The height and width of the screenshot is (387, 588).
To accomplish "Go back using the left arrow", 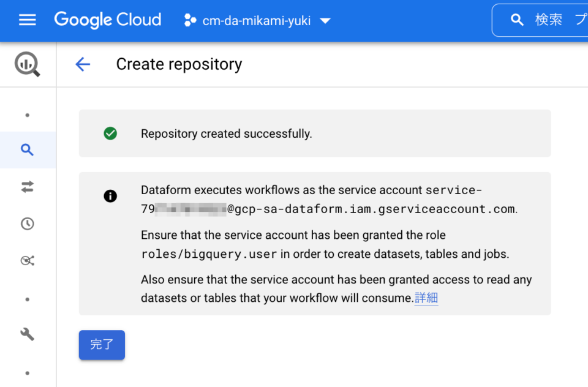I will click(83, 64).
